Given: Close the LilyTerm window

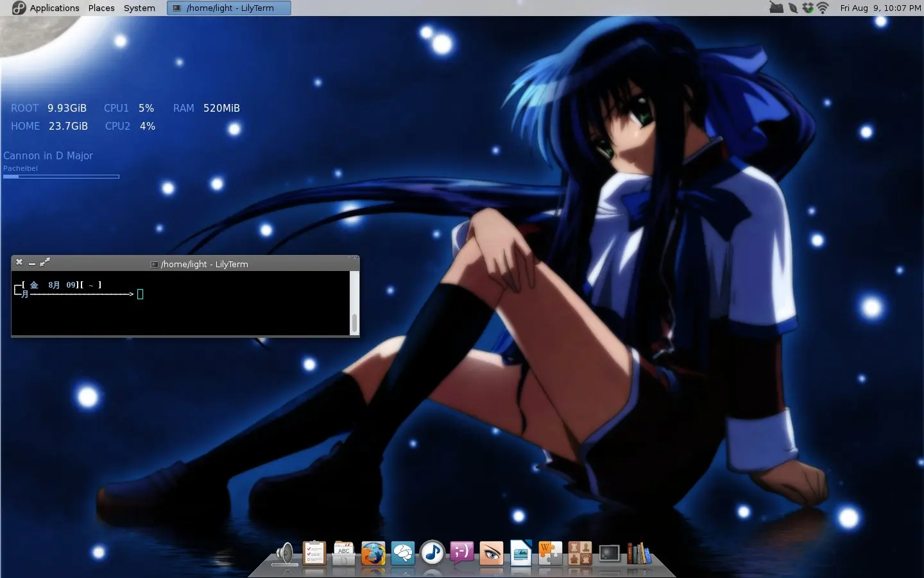Looking at the screenshot, I should click(x=19, y=262).
